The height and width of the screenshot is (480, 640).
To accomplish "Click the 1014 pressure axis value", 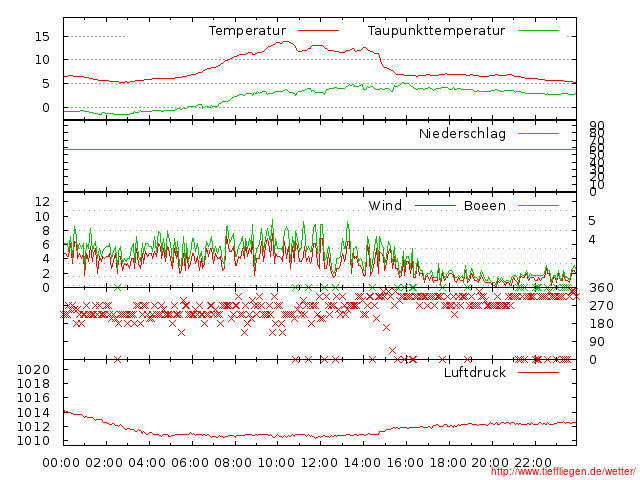I will tap(33, 412).
